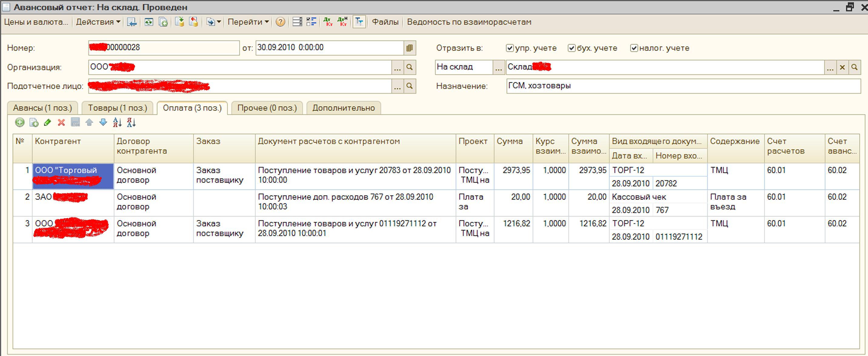Sort rows descending Я-А
Image resolution: width=868 pixels, height=356 pixels.
coord(131,123)
